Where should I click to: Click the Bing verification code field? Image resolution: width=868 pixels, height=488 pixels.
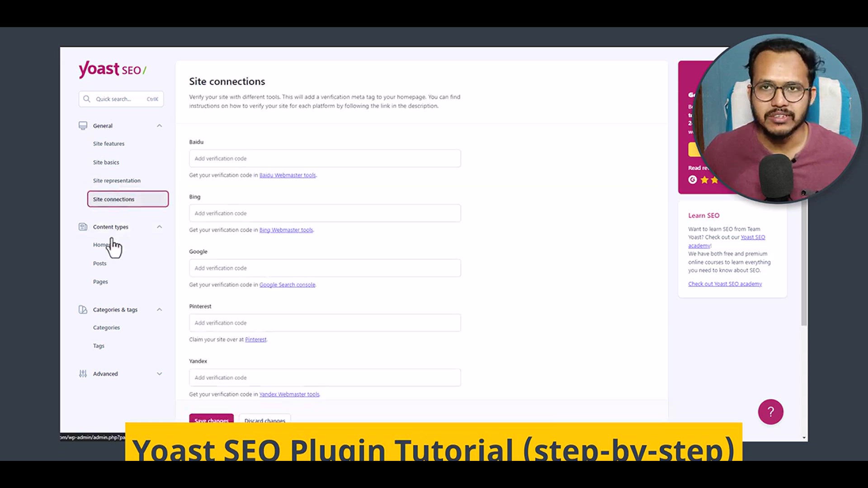tap(325, 213)
